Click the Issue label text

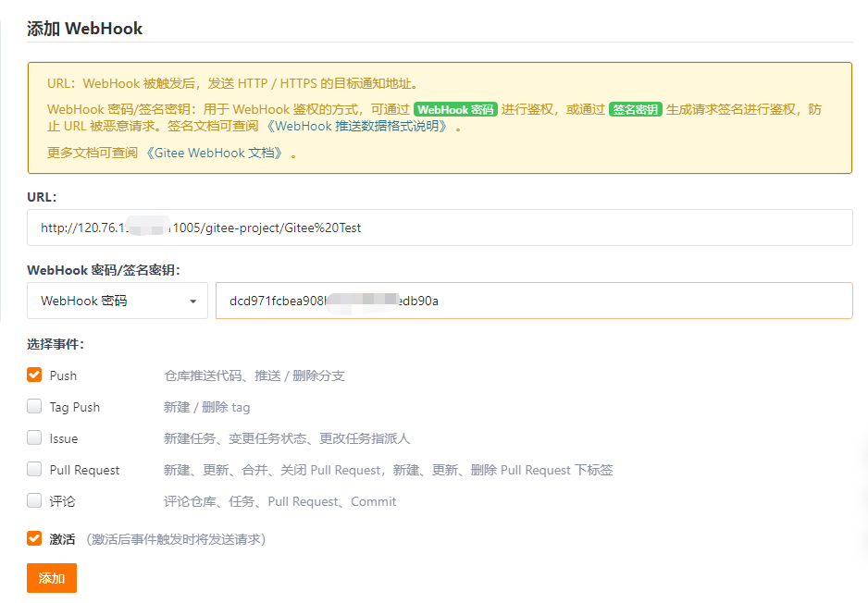coord(64,438)
